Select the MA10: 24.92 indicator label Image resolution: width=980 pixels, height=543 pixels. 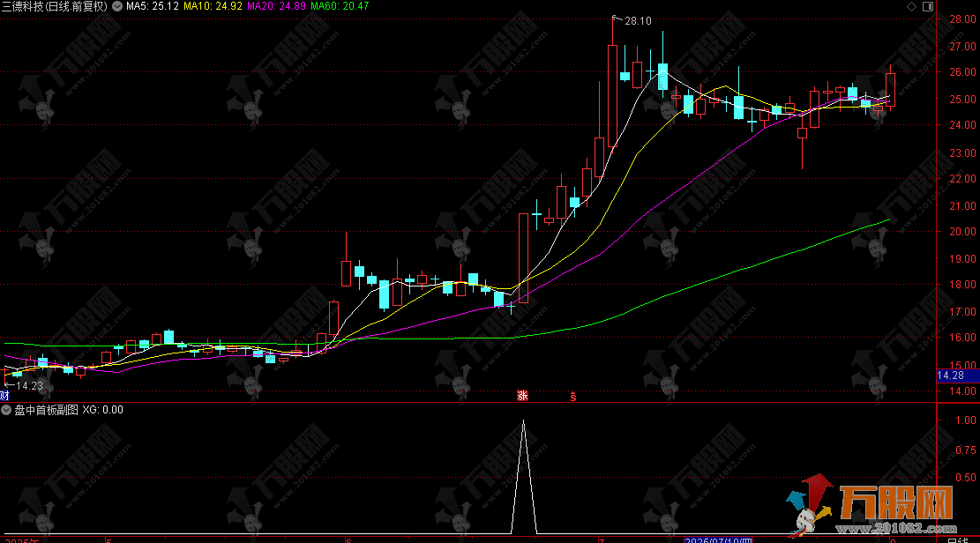tap(213, 6)
